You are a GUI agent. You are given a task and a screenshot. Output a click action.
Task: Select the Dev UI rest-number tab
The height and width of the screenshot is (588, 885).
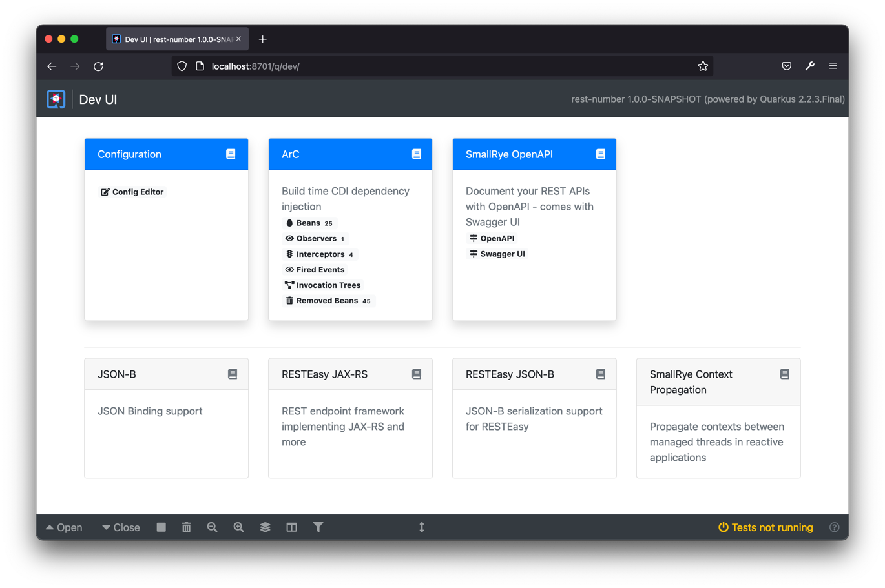pos(177,39)
